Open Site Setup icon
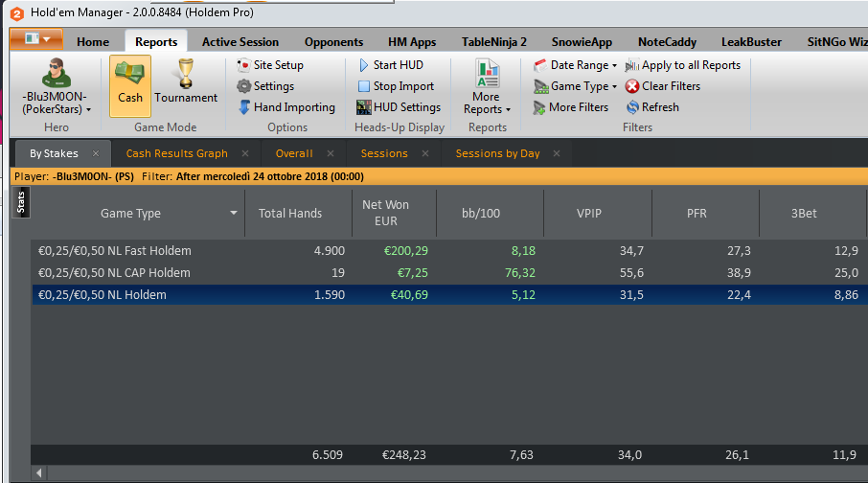Image resolution: width=868 pixels, height=483 pixels. 243,65
